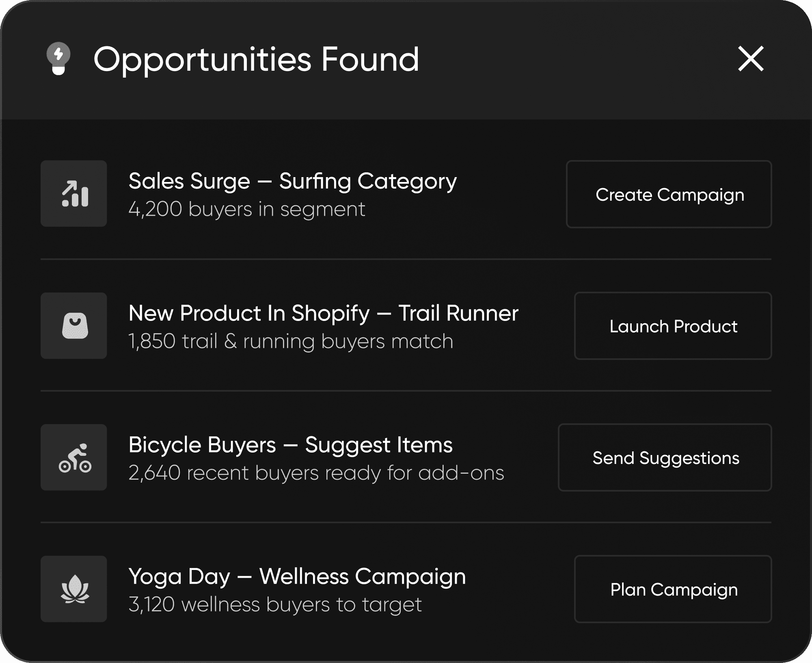Click the 4,200 buyers in segment text
Viewport: 812px width, 663px height.
[x=247, y=210]
